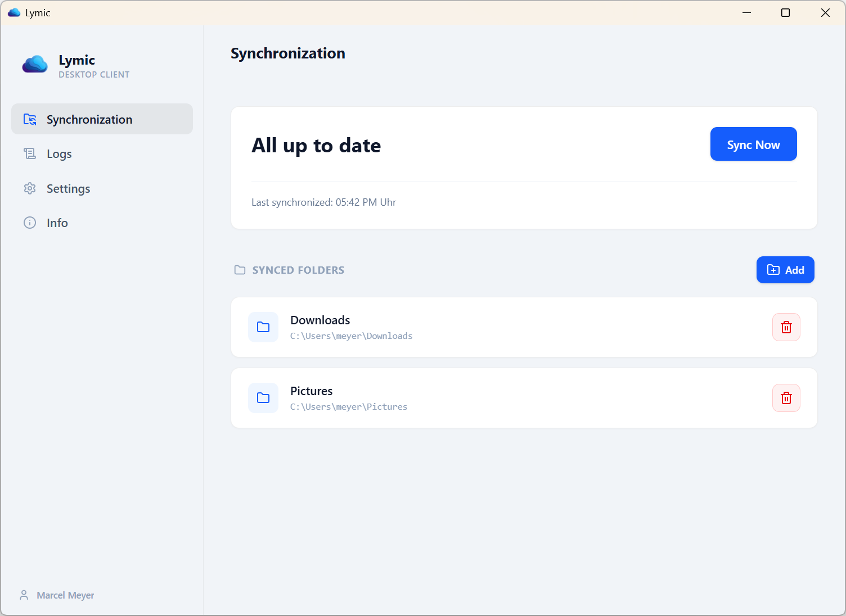Click the Downloads folder icon
Viewport: 846px width, 616px height.
click(263, 327)
